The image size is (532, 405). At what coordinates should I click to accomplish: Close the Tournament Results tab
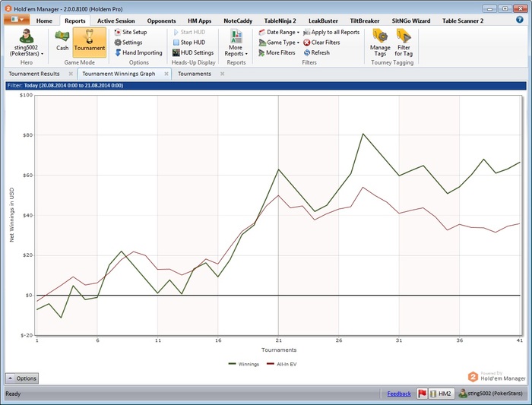coord(71,74)
